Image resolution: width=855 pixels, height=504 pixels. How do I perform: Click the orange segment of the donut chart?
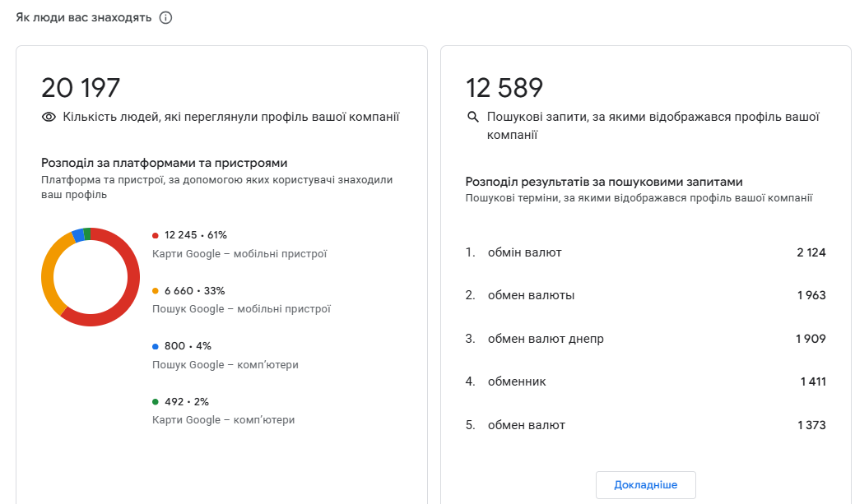click(49, 271)
